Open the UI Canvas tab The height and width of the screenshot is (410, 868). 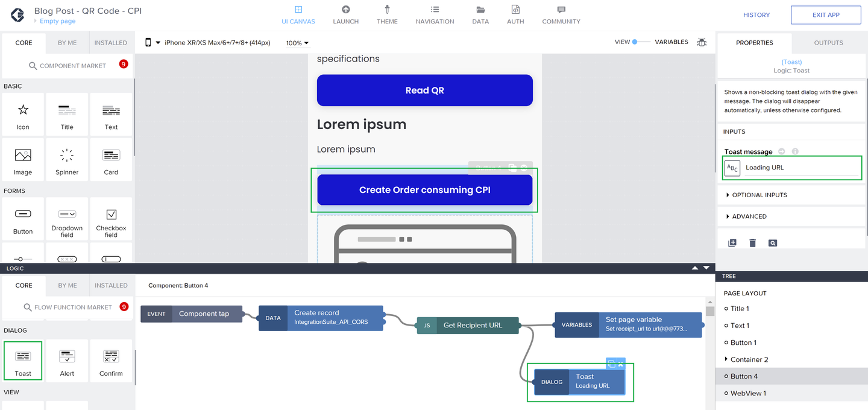pos(298,16)
